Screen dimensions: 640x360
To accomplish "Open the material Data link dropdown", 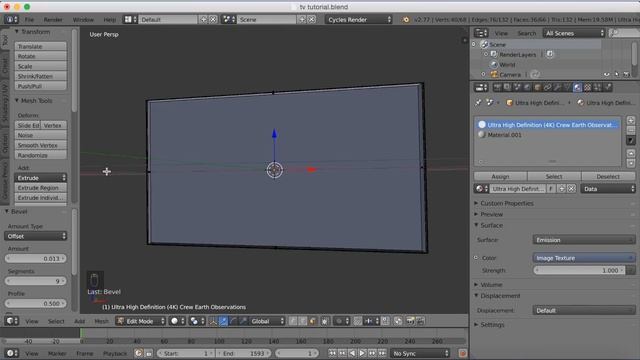I will point(608,189).
